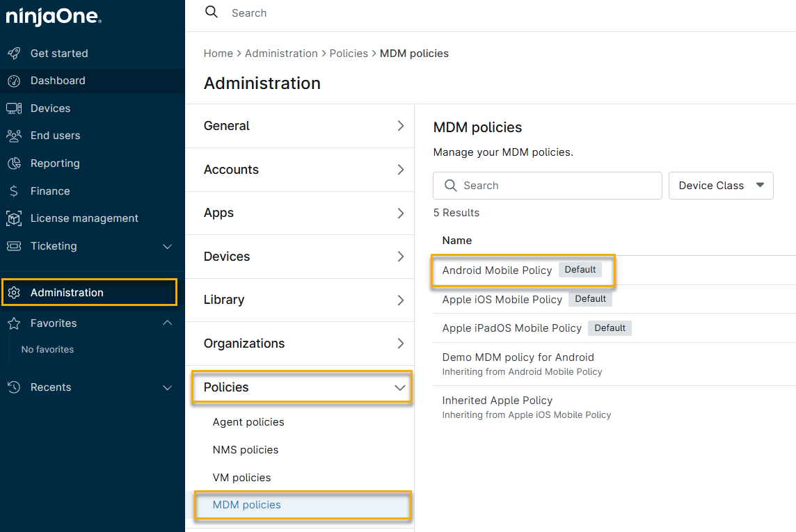Select Agent policies submenu item
The width and height of the screenshot is (796, 532).
(x=248, y=422)
